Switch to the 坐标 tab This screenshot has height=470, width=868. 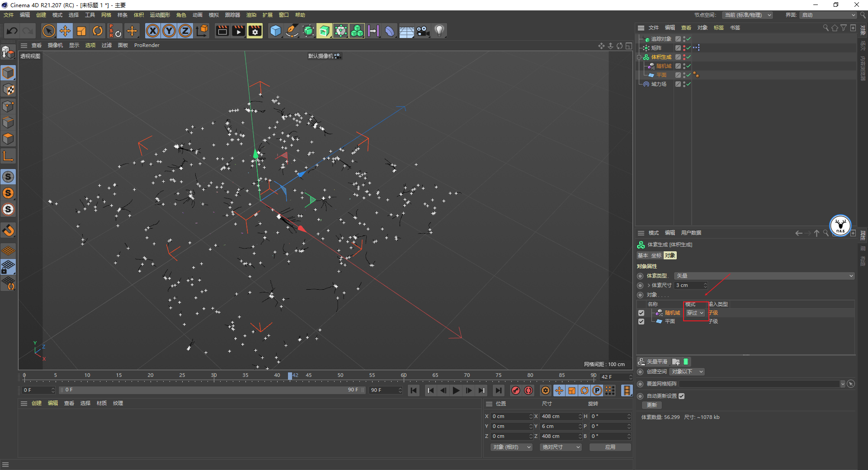tap(656, 255)
